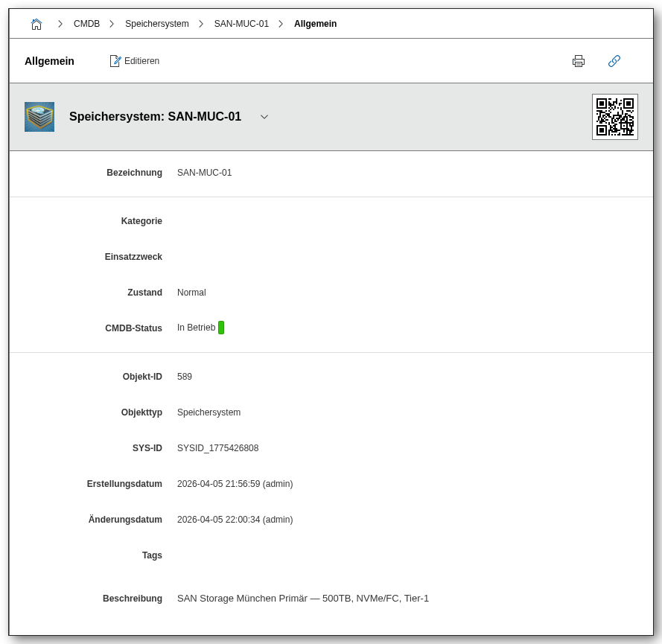Screen dimensions: 662x644
Task: Select the SYS-ID value SYSID_1775426808
Action: 217,448
